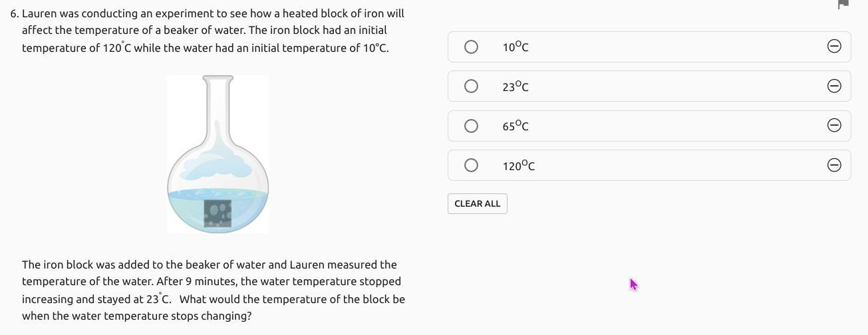Eliminate the 120°C answer option

coord(834,165)
